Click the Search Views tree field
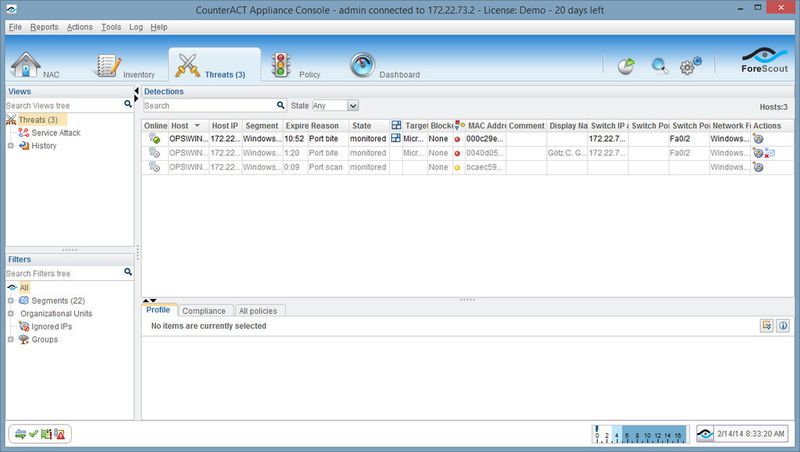Image resolution: width=800 pixels, height=452 pixels. point(64,106)
